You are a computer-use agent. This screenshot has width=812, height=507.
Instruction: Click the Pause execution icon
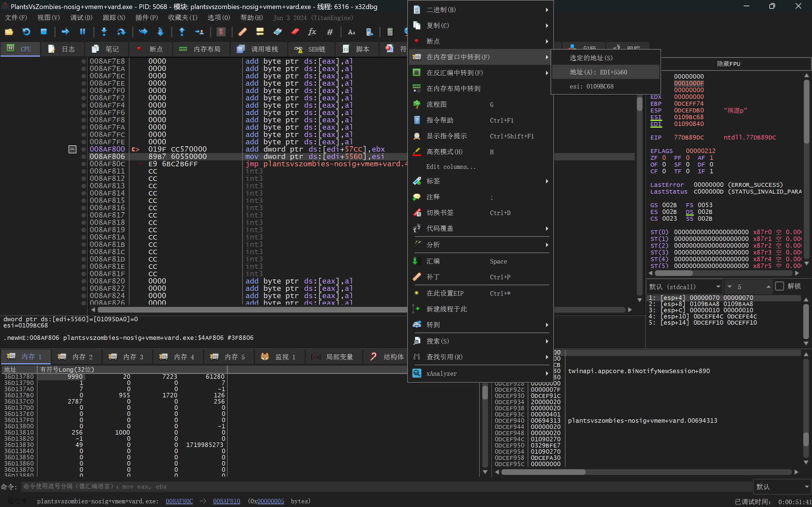click(83, 32)
